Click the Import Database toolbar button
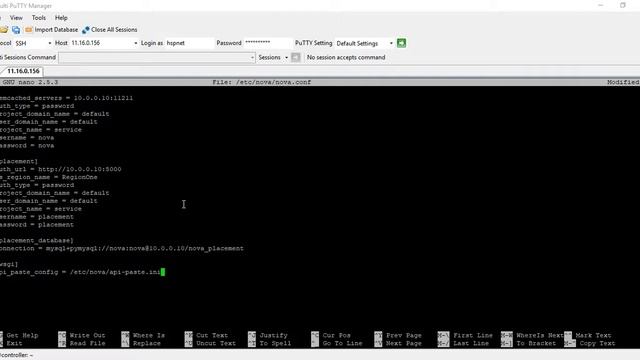Image resolution: width=640 pixels, height=360 pixels. click(51, 30)
